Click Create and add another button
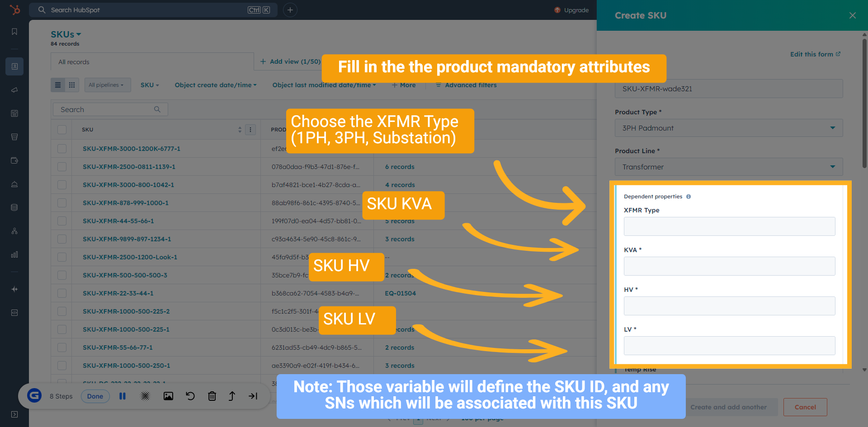868x427 pixels. (728, 407)
